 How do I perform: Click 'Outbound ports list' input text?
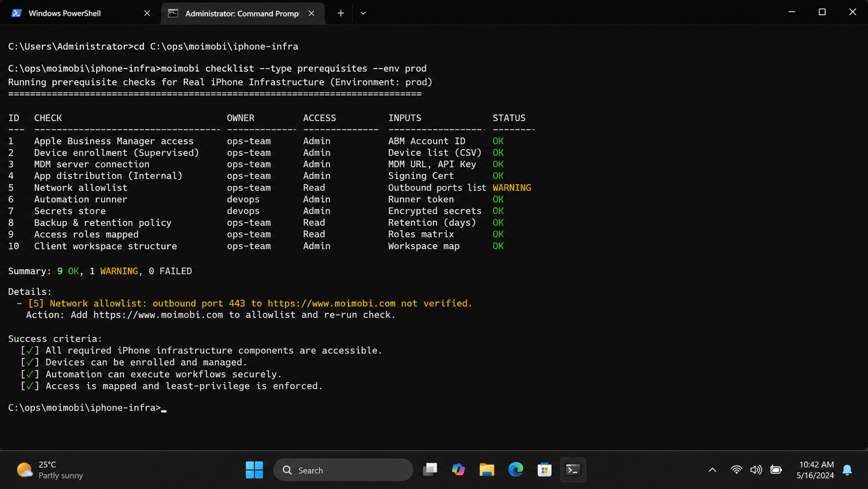[437, 188]
